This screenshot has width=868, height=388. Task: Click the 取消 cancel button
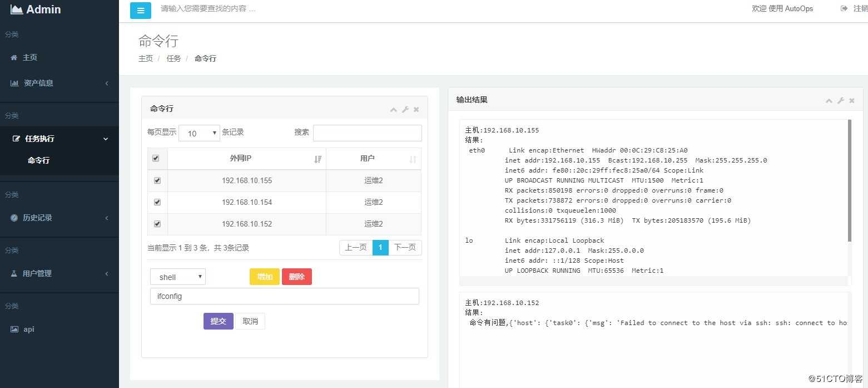(250, 321)
